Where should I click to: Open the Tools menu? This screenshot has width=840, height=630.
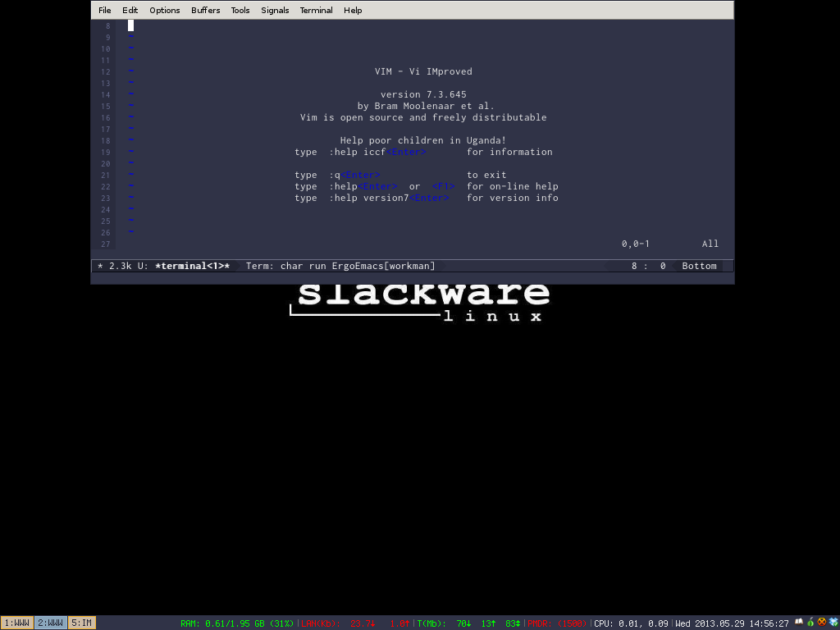(240, 10)
